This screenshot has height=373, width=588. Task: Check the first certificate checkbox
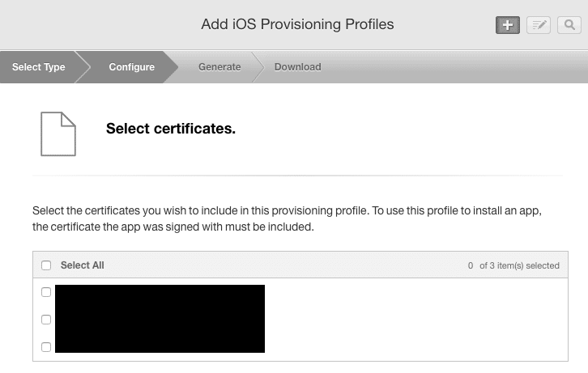(46, 292)
